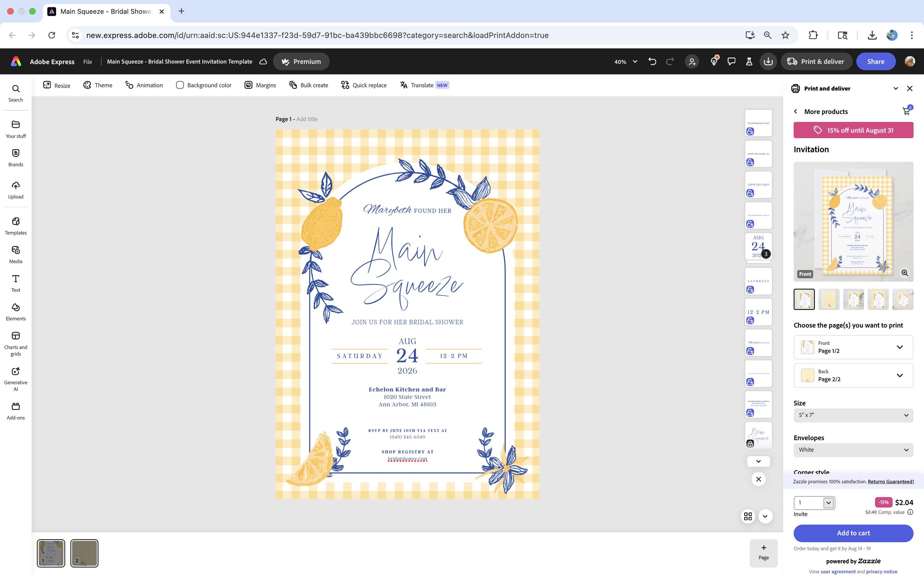Open the beaker labs icon

coord(749,62)
